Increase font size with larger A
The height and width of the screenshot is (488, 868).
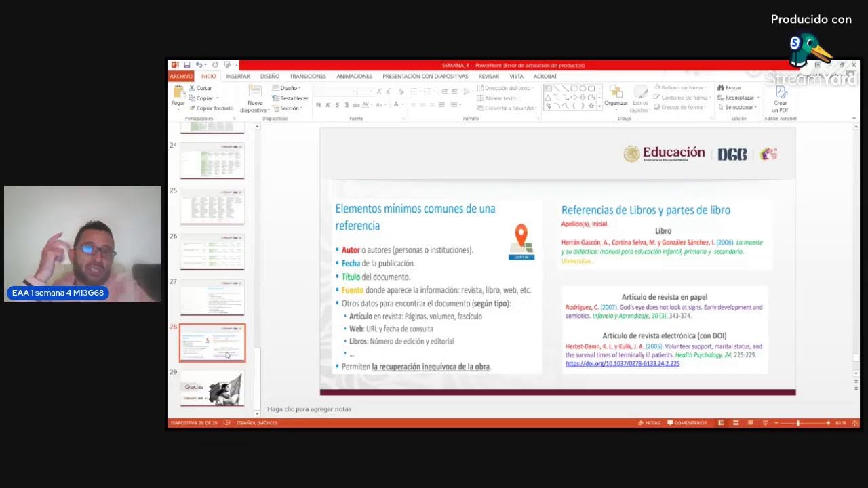[379, 91]
